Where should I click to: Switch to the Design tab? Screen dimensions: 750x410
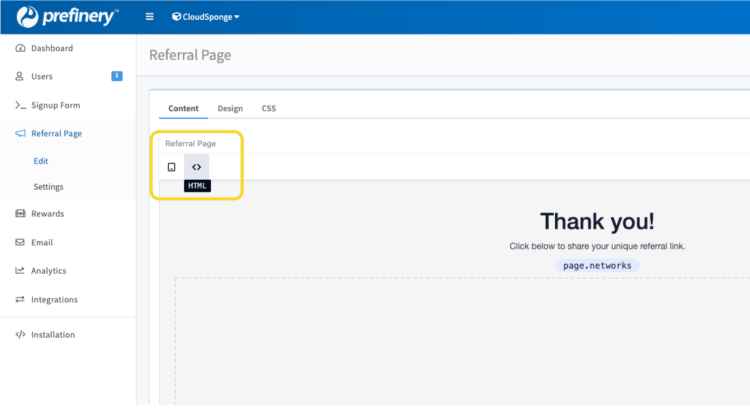coord(230,108)
